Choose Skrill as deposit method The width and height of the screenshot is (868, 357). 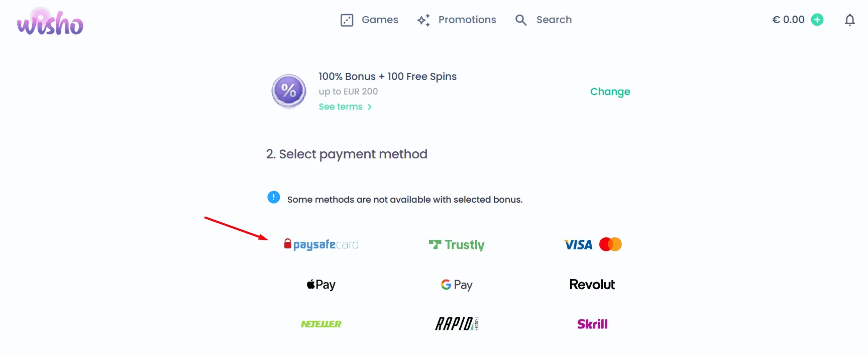pos(592,324)
